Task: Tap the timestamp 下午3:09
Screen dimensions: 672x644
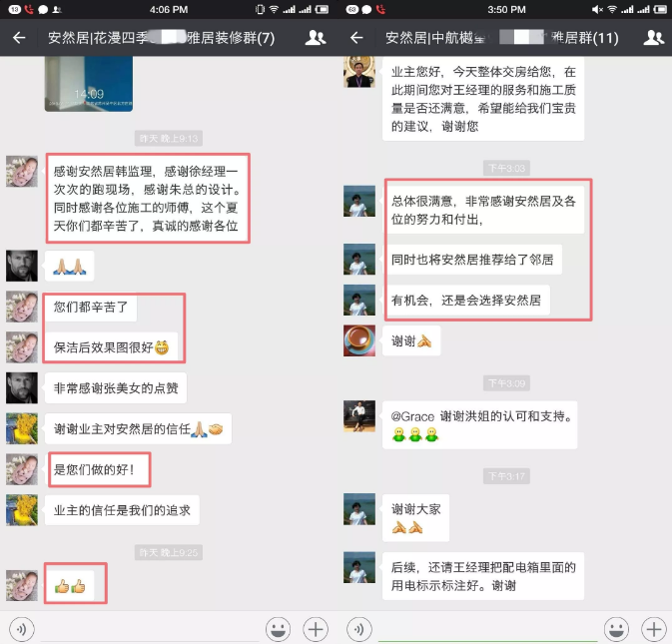Action: [506, 383]
